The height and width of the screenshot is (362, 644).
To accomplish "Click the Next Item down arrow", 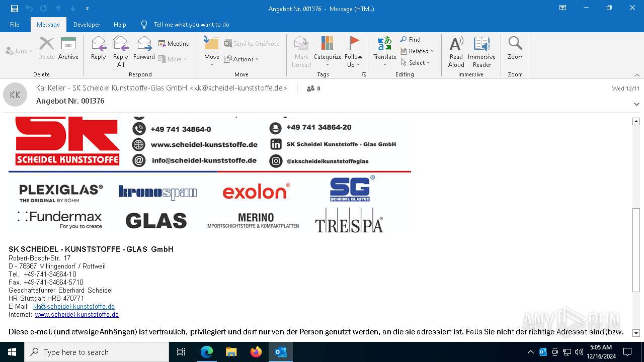I will coord(73,9).
